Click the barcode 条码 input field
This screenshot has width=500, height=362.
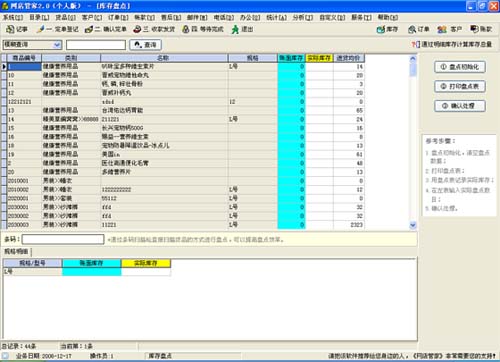63,239
